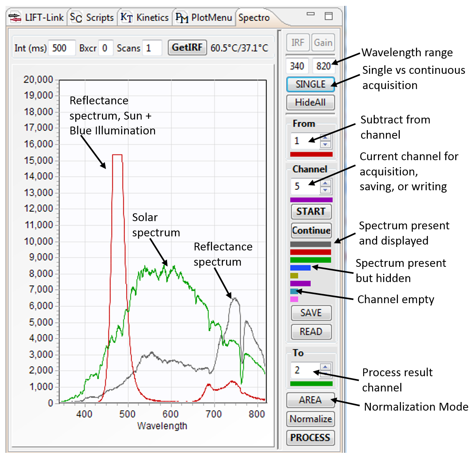Toggle AREA normalization mode
This screenshot has height=461, width=476.
coord(310,400)
